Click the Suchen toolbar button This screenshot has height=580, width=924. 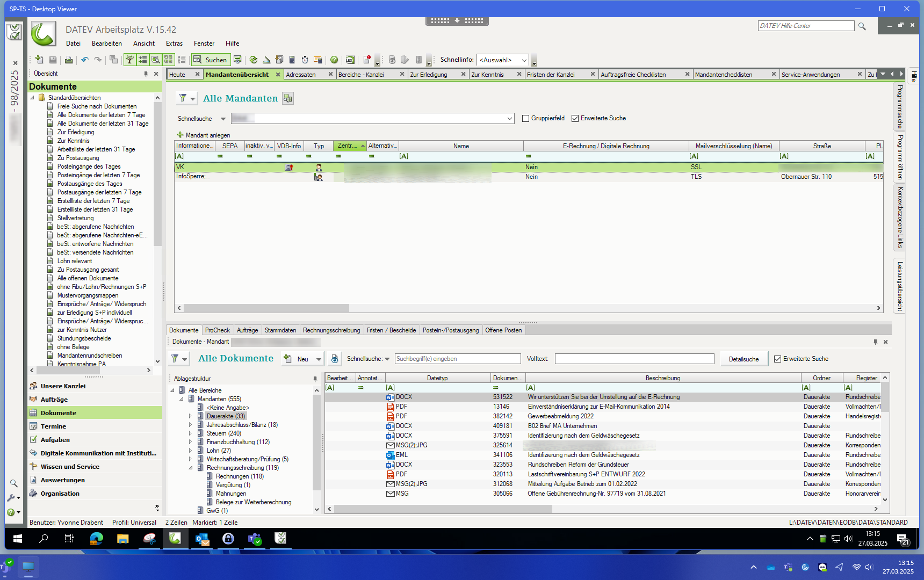(211, 60)
